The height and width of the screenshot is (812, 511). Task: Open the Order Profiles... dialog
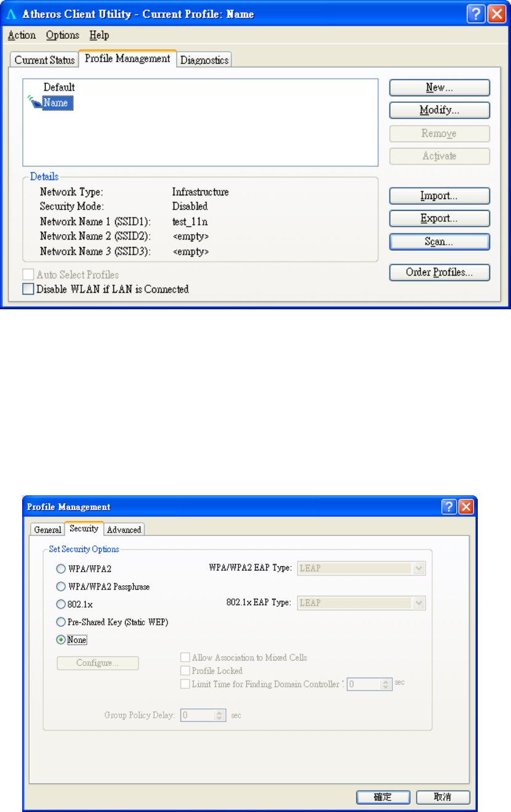(x=440, y=272)
